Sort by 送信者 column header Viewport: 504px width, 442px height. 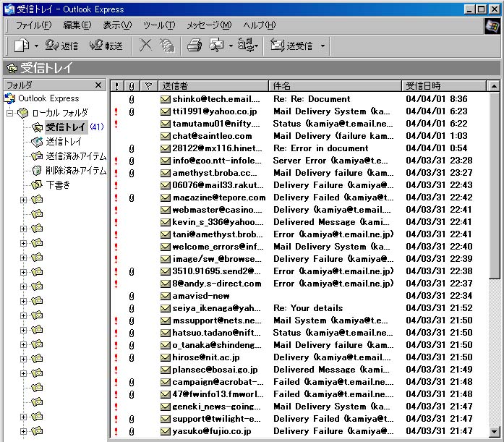click(213, 86)
